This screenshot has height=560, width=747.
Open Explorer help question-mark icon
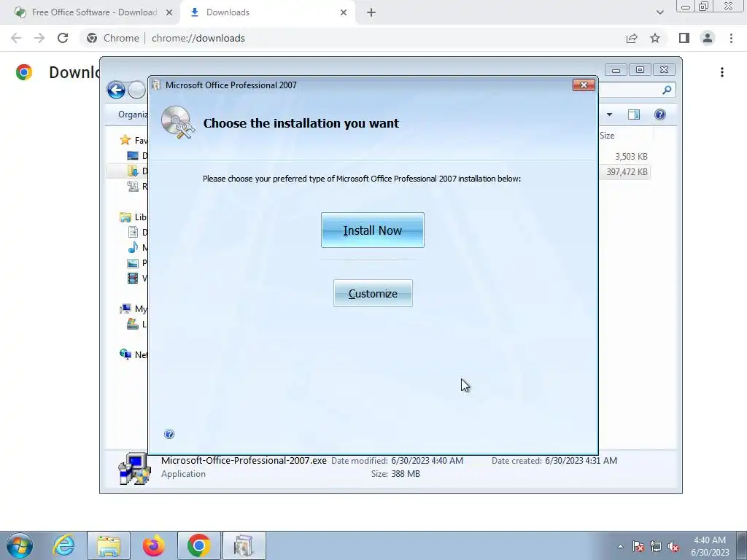(659, 114)
